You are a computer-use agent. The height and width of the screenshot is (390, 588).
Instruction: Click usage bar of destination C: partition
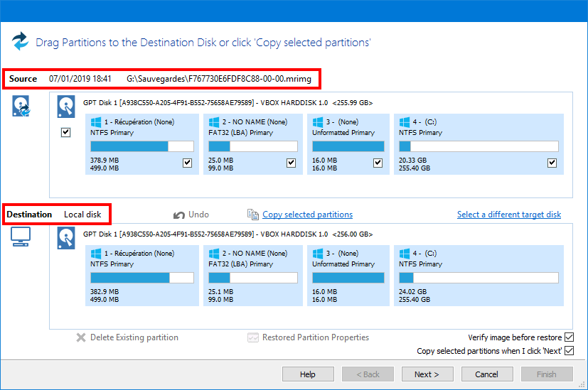(479, 278)
